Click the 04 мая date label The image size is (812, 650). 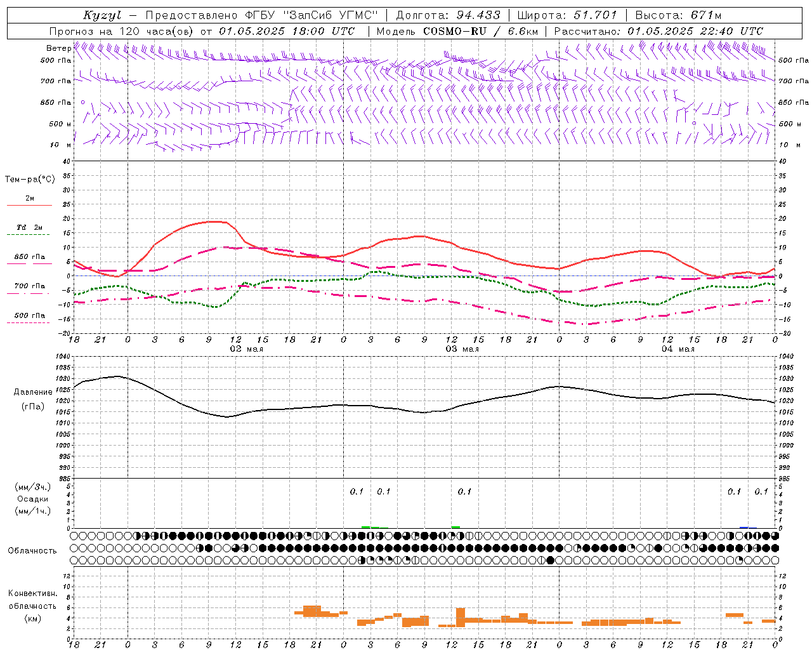[x=678, y=349]
